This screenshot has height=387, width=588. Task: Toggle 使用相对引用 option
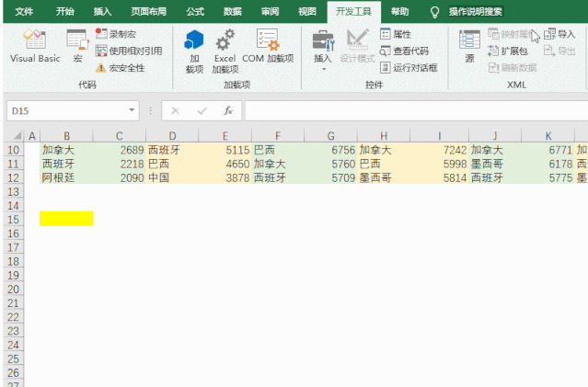(129, 51)
